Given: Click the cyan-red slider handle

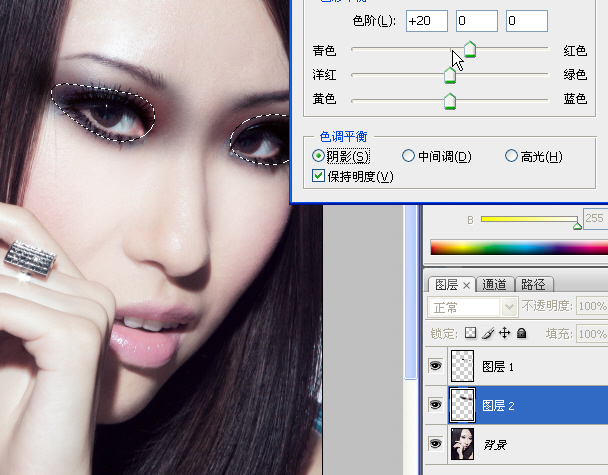Looking at the screenshot, I should [469, 51].
